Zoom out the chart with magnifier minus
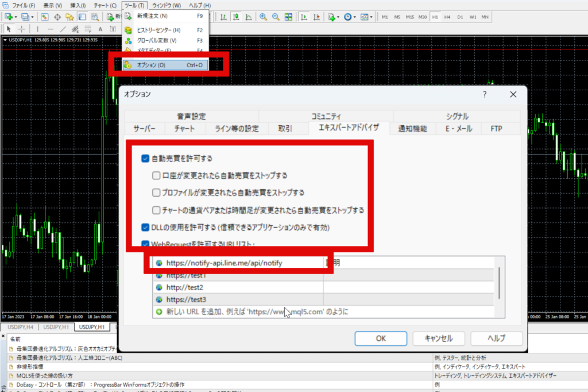Screen dimensions: 588x392 click(276, 17)
